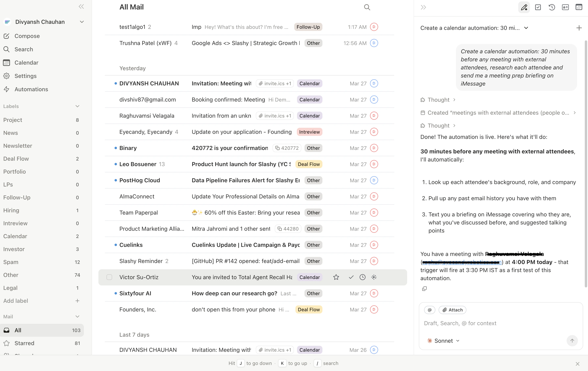Click the Draft, Search context input field
This screenshot has width=588, height=371.
pyautogui.click(x=460, y=323)
